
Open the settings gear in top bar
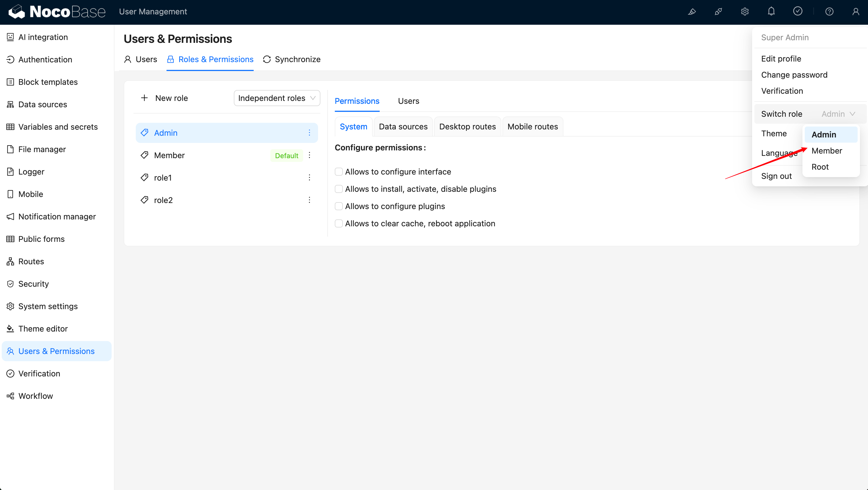[x=745, y=12]
